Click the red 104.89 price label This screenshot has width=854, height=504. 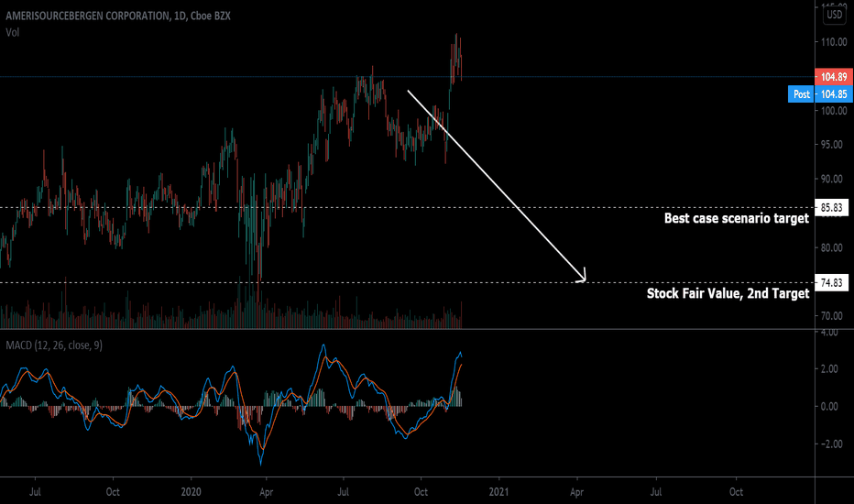pos(834,77)
